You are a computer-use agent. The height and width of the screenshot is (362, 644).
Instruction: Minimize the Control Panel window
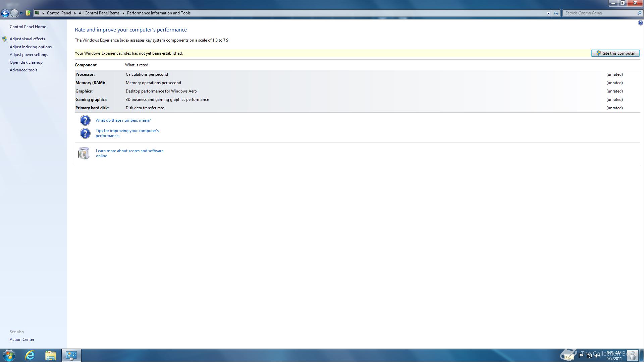coord(613,3)
